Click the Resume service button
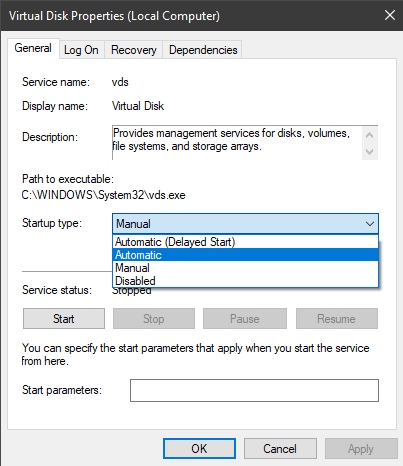The height and width of the screenshot is (466, 403). click(x=337, y=319)
